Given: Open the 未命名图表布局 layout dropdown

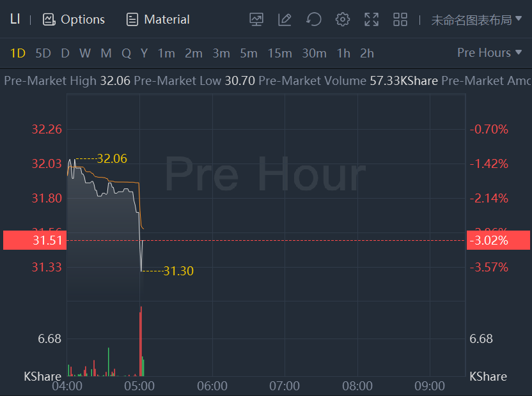Looking at the screenshot, I should pos(476,20).
